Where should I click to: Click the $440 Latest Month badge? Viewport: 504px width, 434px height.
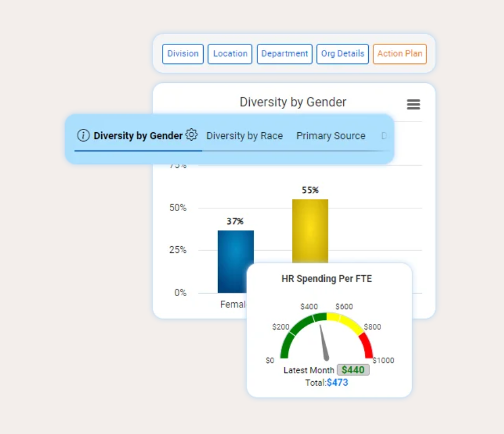(x=353, y=370)
